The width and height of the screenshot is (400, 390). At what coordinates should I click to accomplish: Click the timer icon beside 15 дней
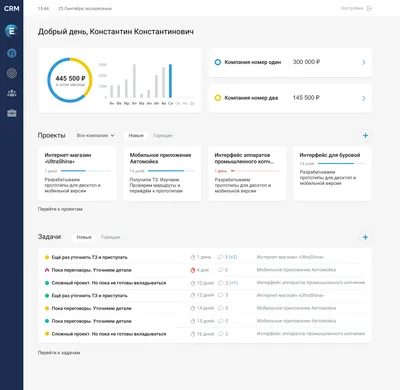coord(192,321)
